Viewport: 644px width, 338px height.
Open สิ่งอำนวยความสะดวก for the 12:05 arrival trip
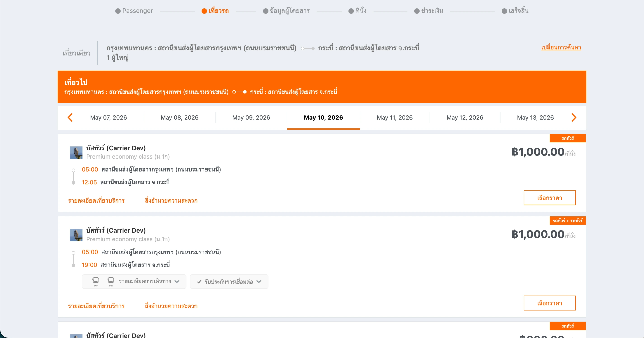tap(171, 200)
